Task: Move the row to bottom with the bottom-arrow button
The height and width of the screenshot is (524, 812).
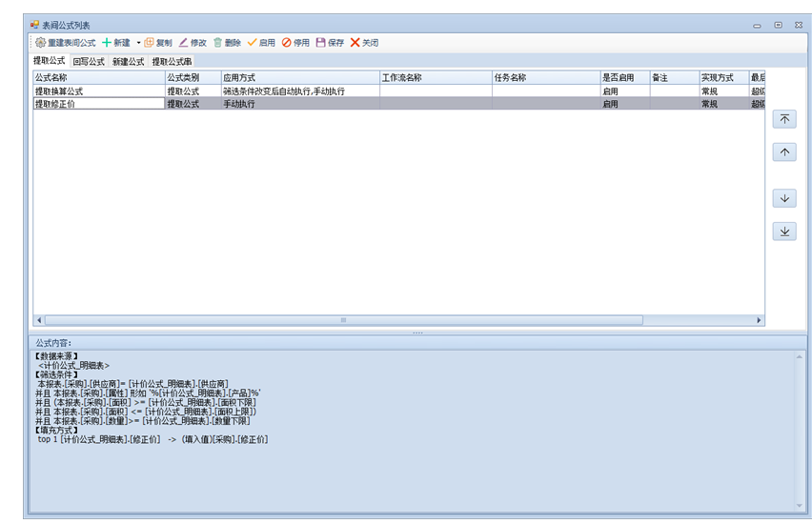Action: (x=783, y=232)
